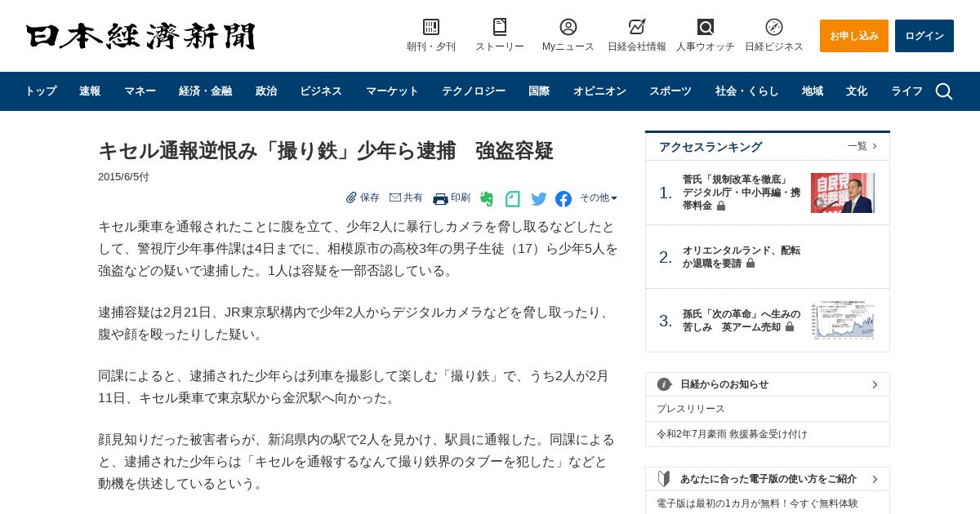Open the 日経ビジネス compass icon
980x514 pixels.
(x=774, y=27)
